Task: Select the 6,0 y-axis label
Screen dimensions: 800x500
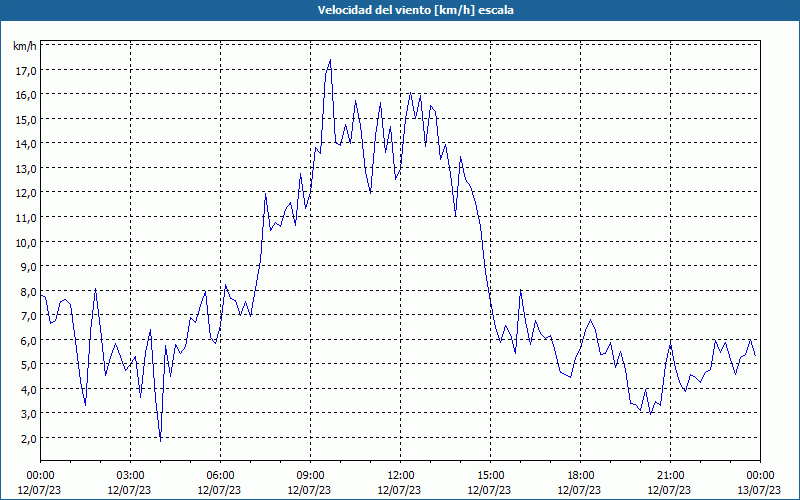Action: point(28,341)
